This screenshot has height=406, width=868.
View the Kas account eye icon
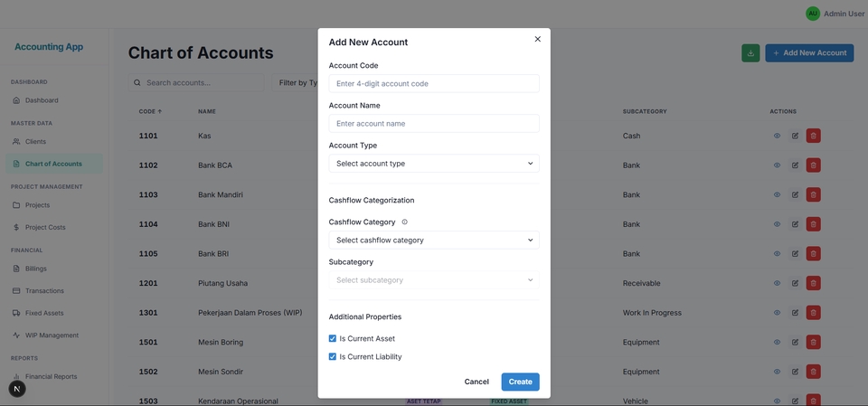pos(778,136)
